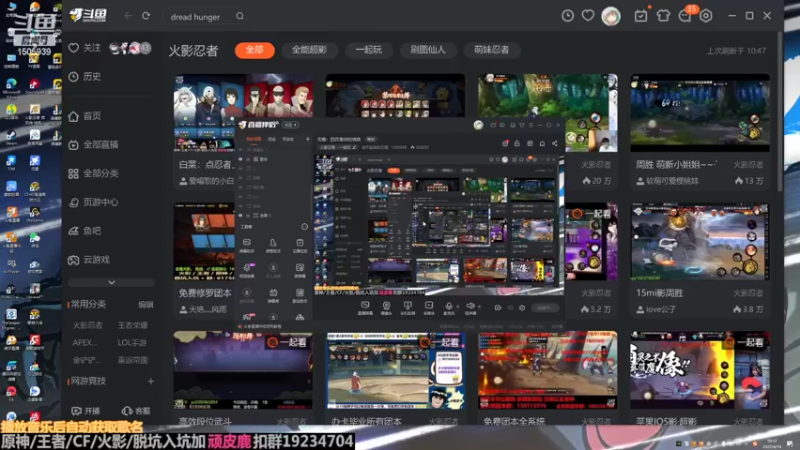Viewport: 800px width, 450px height.
Task: Open the 苹果IOS影超影 stream thumbnail
Action: click(700, 370)
